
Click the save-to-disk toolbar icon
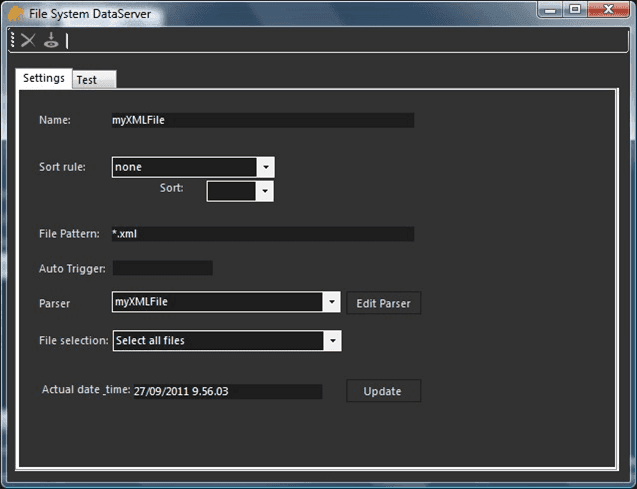coord(51,40)
